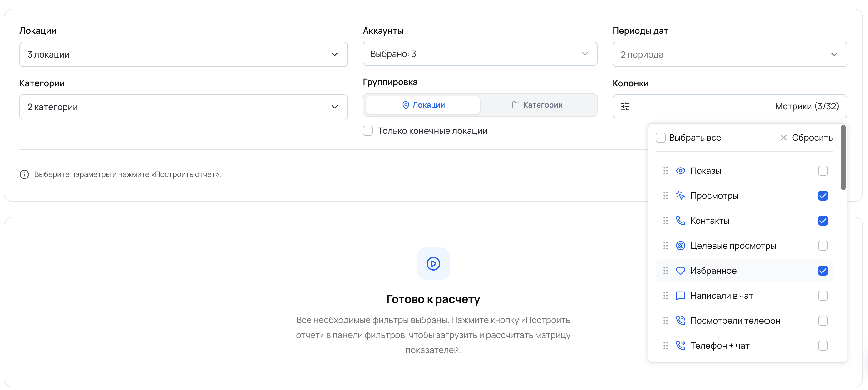Click the phone-arrow icon for Телефон + чат
The image size is (868, 390).
click(x=680, y=345)
